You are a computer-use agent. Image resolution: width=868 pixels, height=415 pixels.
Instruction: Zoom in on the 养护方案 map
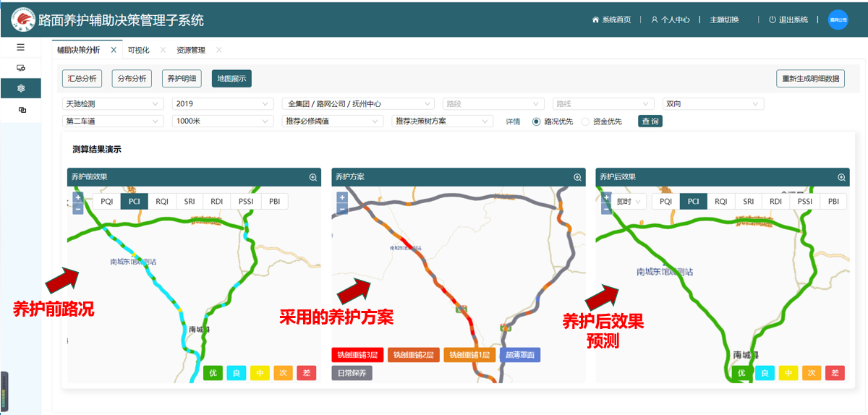click(342, 197)
